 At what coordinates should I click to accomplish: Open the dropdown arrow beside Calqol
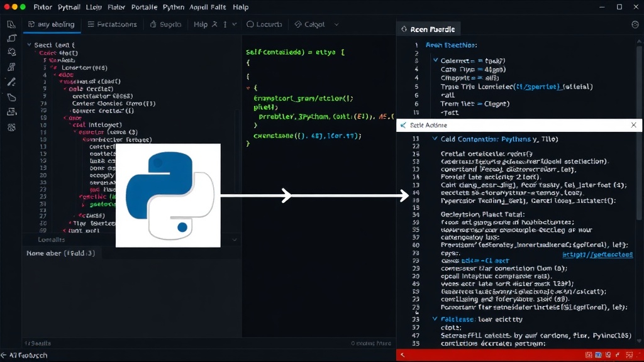point(336,25)
